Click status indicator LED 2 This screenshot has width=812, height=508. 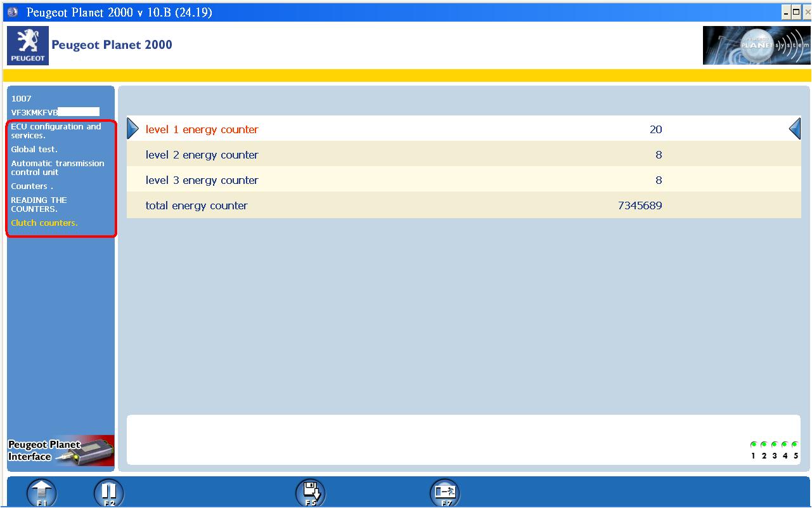764,445
